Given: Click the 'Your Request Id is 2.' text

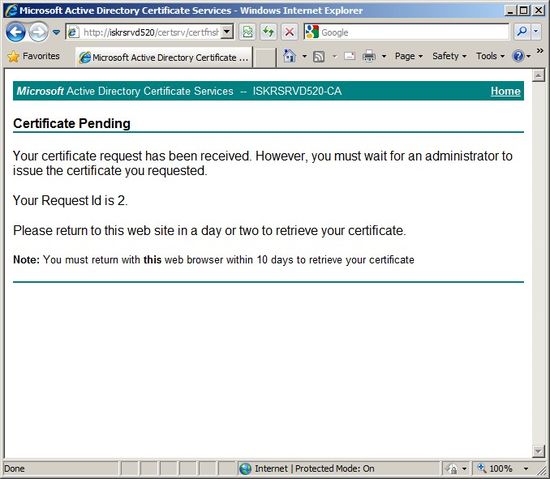Looking at the screenshot, I should pos(70,201).
